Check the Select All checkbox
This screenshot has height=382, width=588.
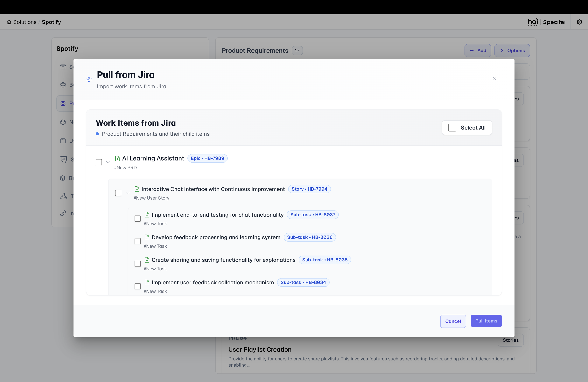pos(452,128)
